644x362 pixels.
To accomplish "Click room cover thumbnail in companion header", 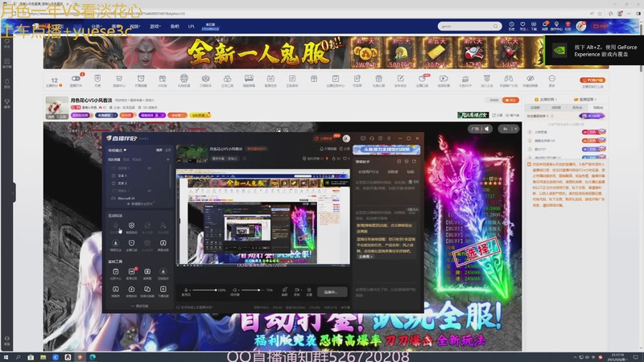I will pos(192,153).
